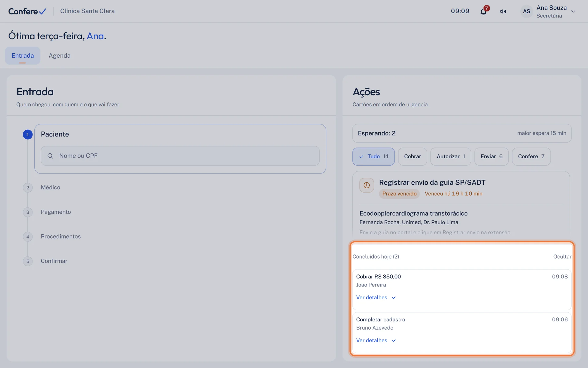Switch to the Entrada tab

[23, 56]
